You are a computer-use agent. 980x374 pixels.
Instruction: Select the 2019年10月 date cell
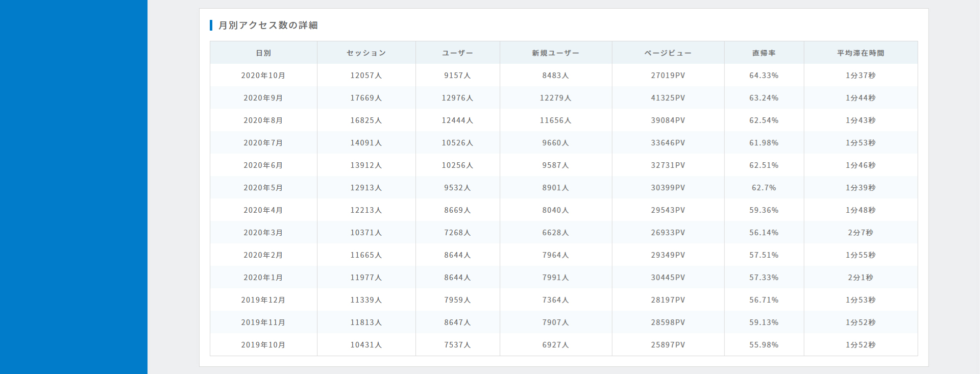click(263, 345)
